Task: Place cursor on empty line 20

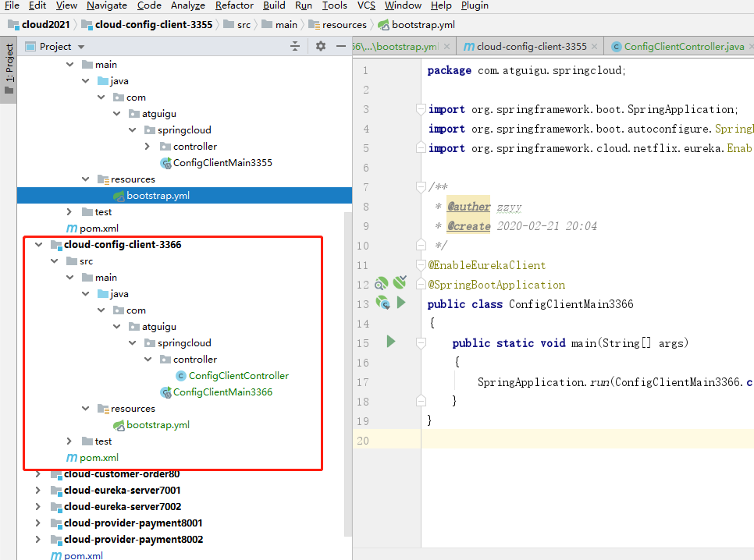Action: pos(588,441)
